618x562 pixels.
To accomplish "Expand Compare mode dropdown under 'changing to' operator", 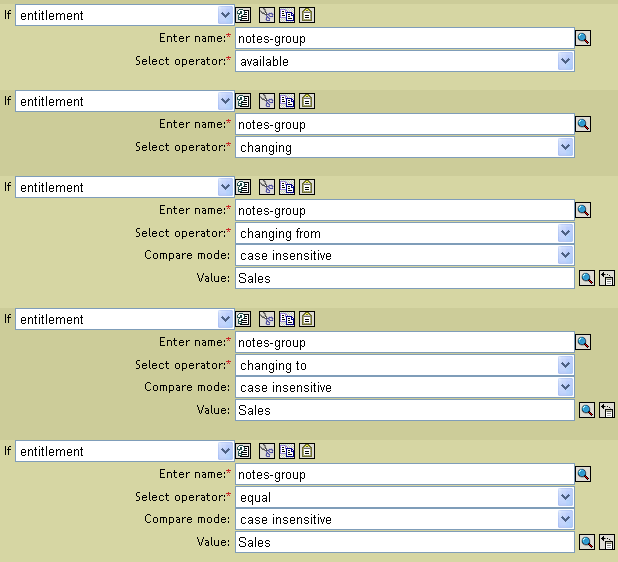I will coord(566,388).
